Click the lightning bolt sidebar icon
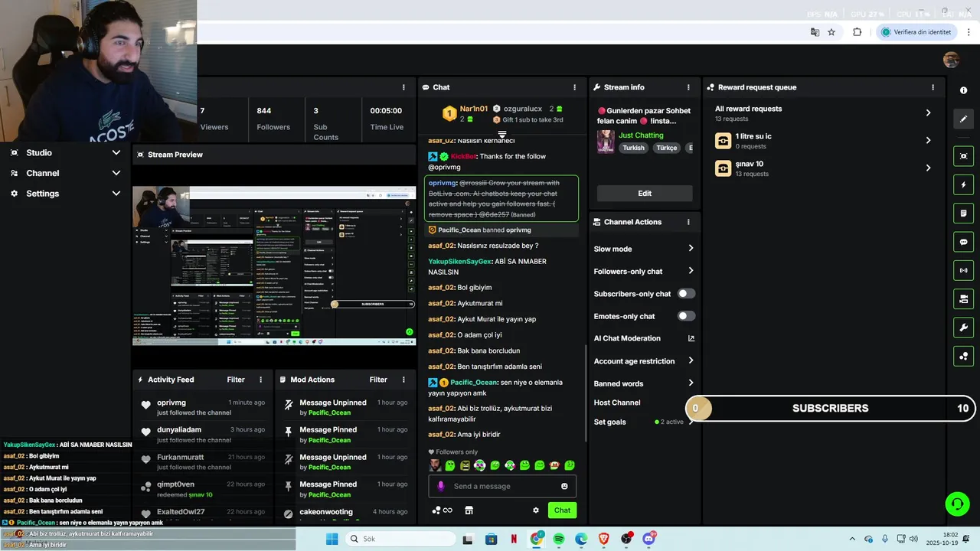 [963, 184]
